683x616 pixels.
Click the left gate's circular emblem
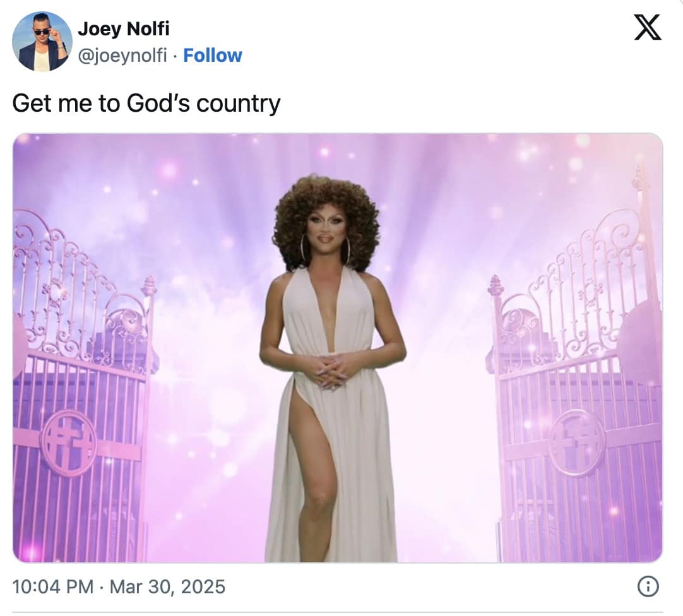click(x=68, y=442)
